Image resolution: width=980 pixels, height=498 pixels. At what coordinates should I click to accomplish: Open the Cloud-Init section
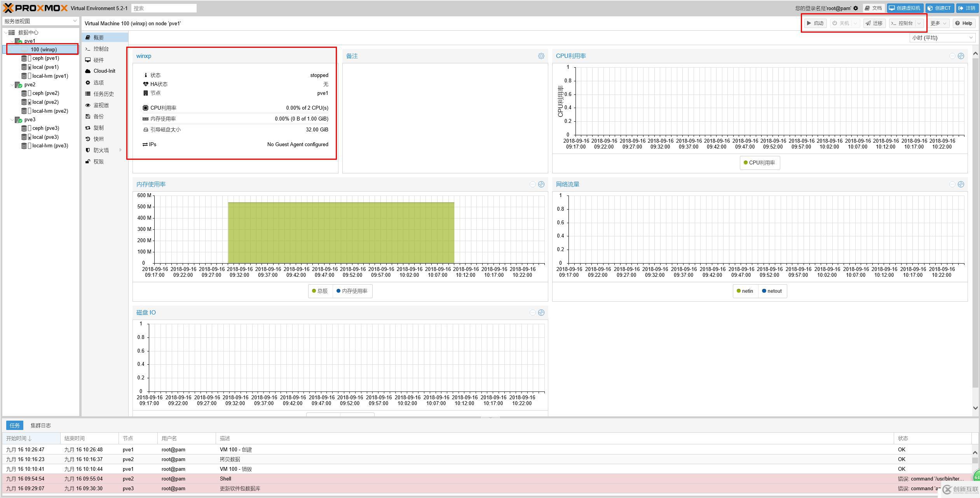click(x=104, y=71)
